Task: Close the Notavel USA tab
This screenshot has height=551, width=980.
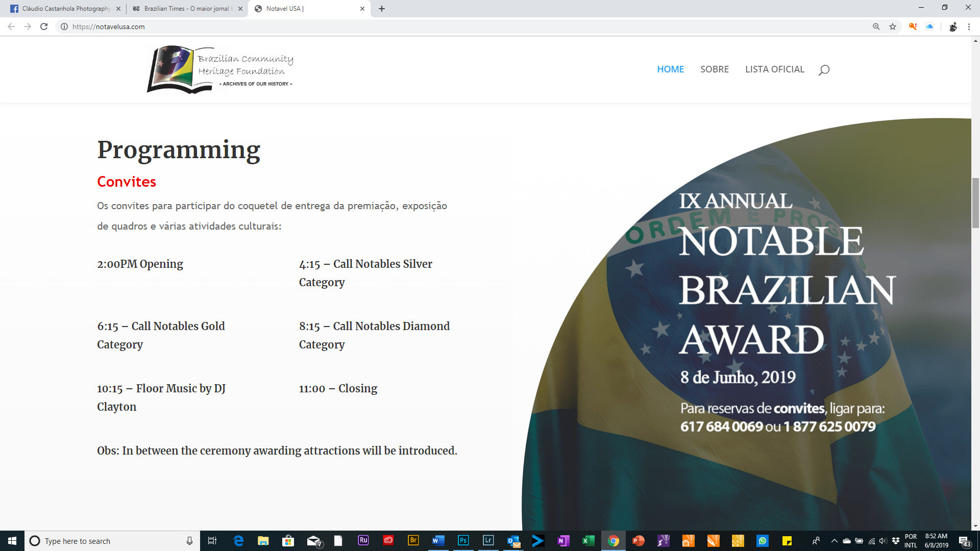Action: click(362, 9)
